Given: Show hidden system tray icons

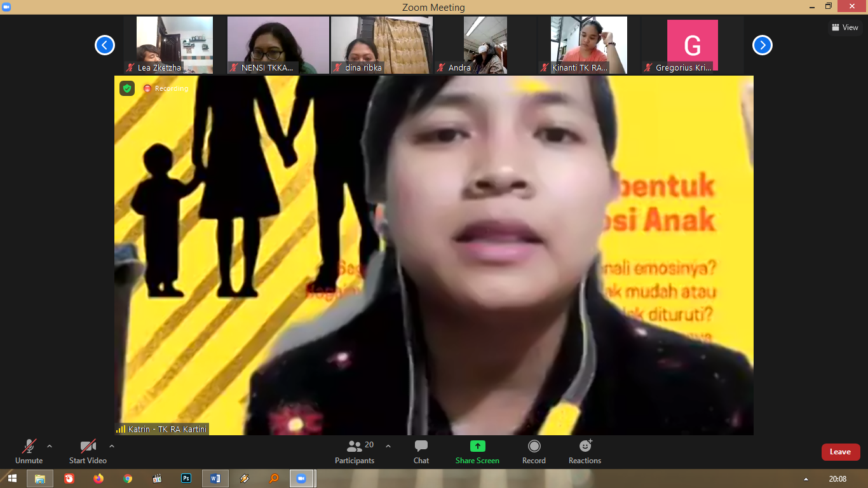Looking at the screenshot, I should coord(806,479).
